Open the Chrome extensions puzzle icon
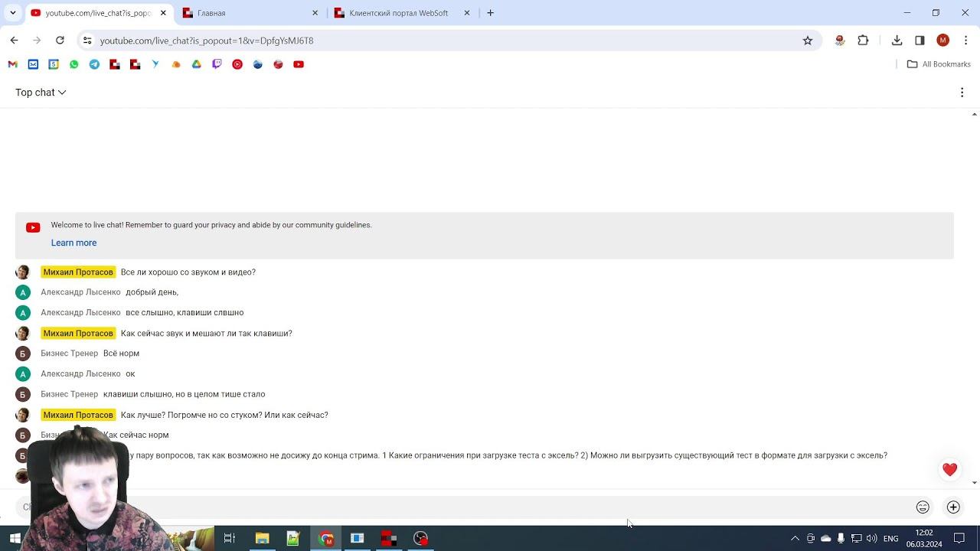Screen dimensions: 980x551 863,41
